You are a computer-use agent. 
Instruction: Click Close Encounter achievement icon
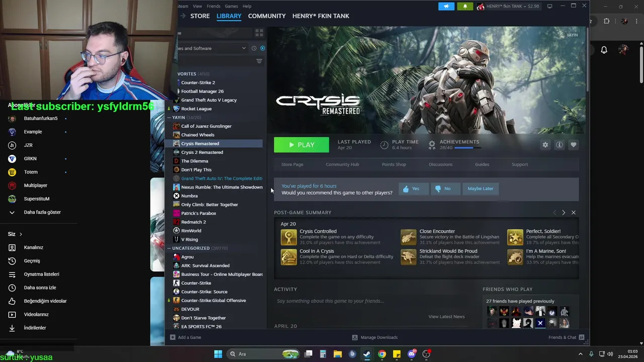[x=409, y=237]
